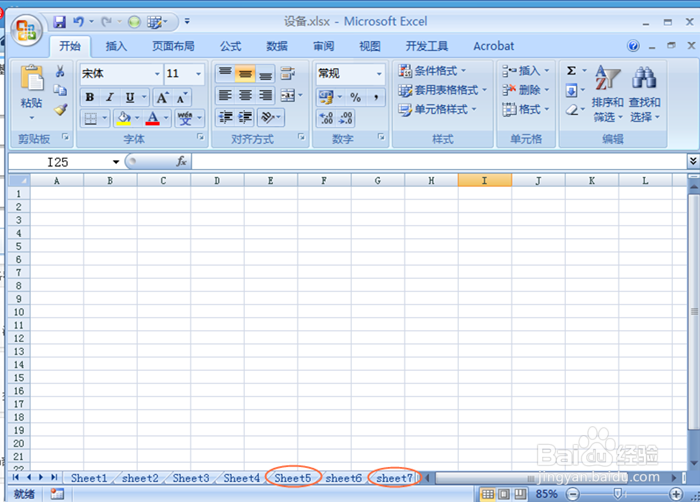The width and height of the screenshot is (700, 502).
Task: Open the 插入 ribbon tab
Action: pos(116,46)
